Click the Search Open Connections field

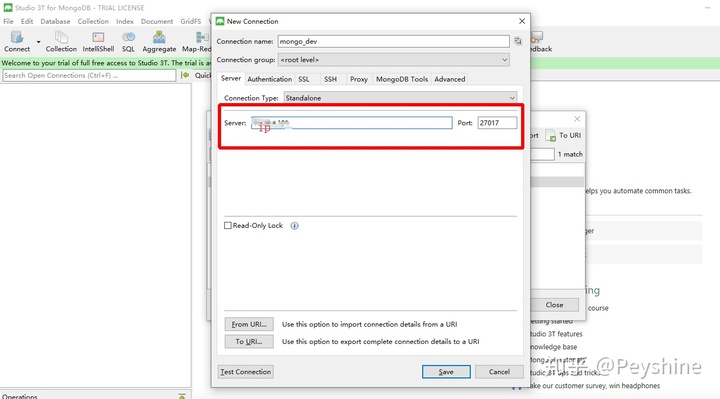pos(89,75)
